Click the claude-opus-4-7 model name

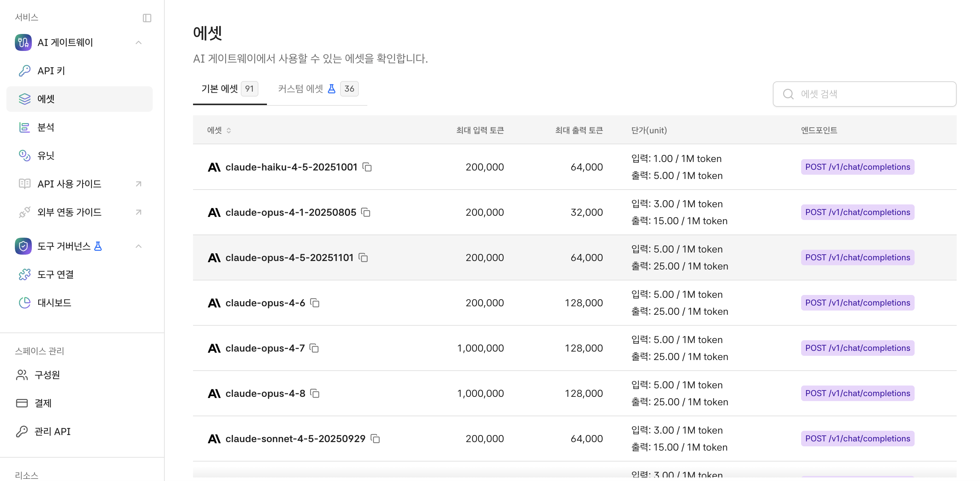pyautogui.click(x=265, y=348)
